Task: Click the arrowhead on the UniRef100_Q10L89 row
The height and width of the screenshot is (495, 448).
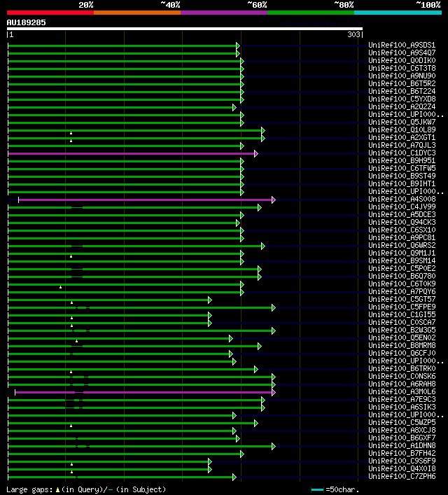Action: 263,130
